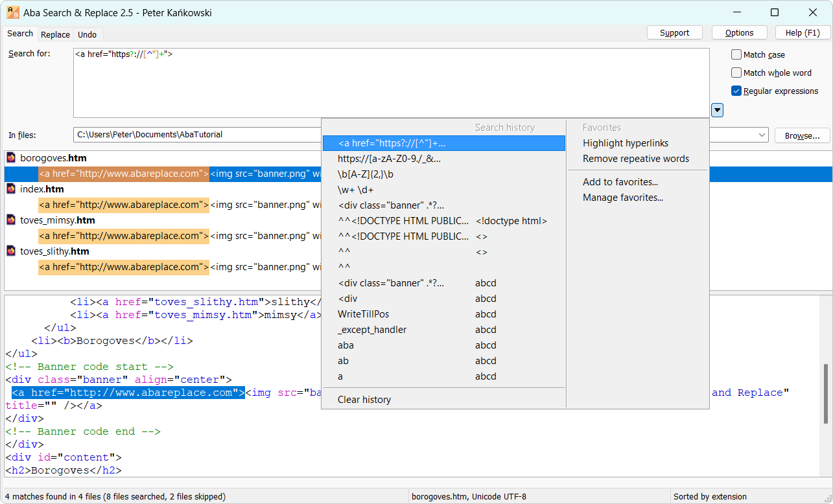The height and width of the screenshot is (504, 833).
Task: Select Highlight hyperlinks favorite
Action: tap(625, 143)
